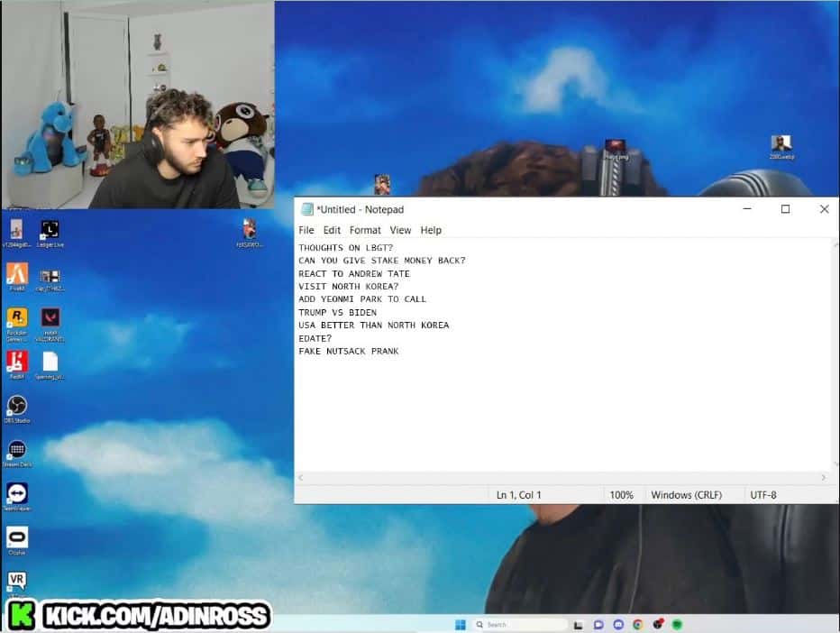Open the TeamViewer desktop shortcut
The image size is (840, 633).
(17, 495)
